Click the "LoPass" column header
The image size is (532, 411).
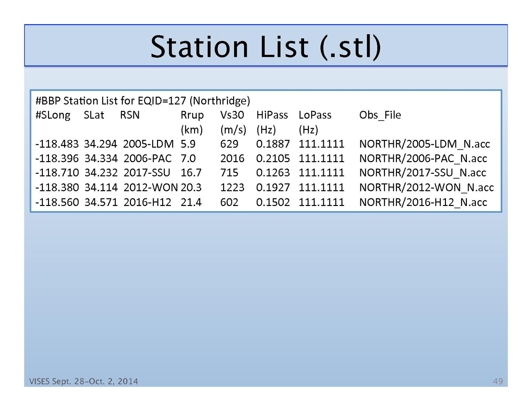point(315,115)
